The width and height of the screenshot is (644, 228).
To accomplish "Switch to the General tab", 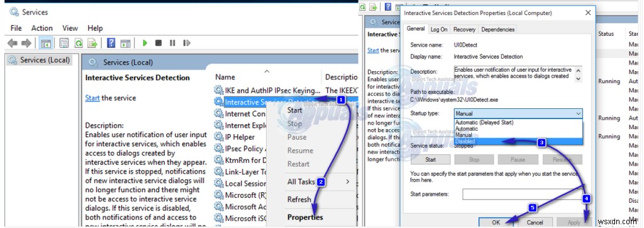I will click(415, 29).
